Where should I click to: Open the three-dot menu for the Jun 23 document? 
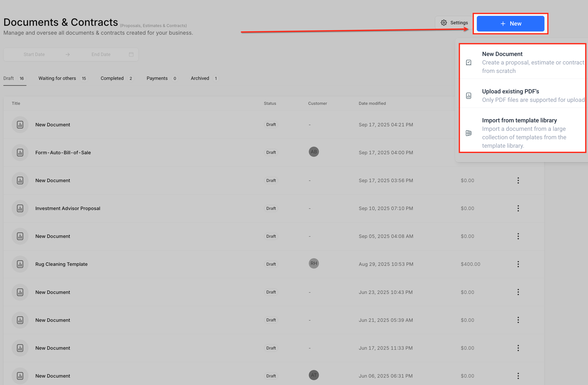tap(518, 292)
